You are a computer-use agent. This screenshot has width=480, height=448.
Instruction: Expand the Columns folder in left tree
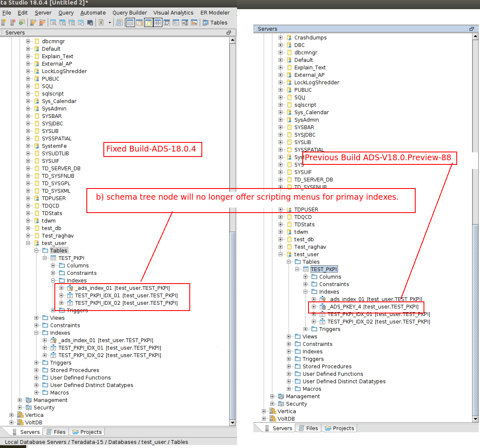point(53,265)
